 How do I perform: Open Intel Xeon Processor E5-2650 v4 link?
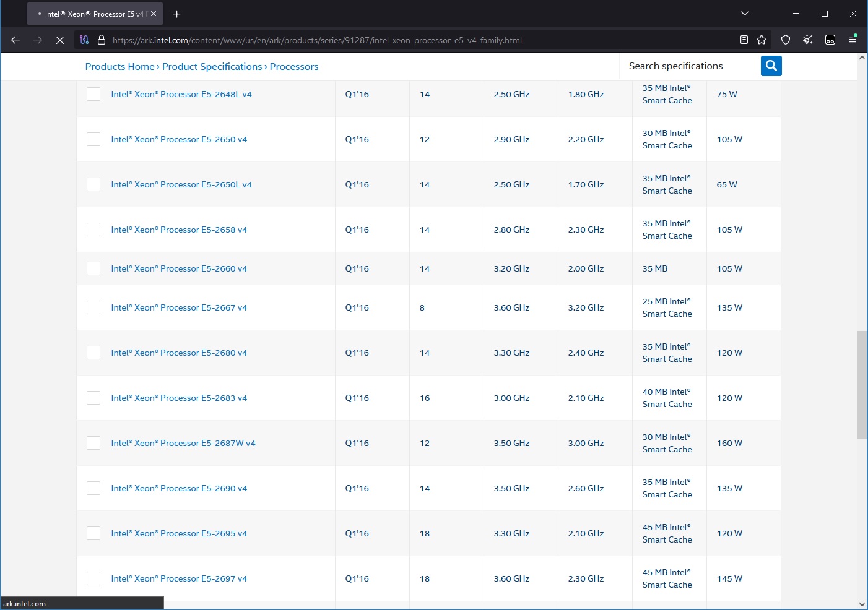tap(179, 139)
